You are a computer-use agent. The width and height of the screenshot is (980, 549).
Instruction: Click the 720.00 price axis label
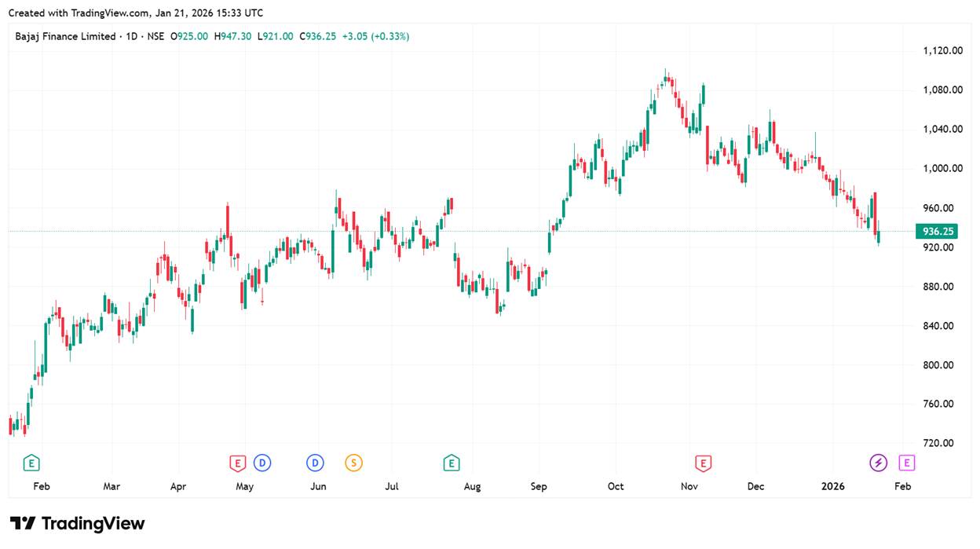[938, 443]
